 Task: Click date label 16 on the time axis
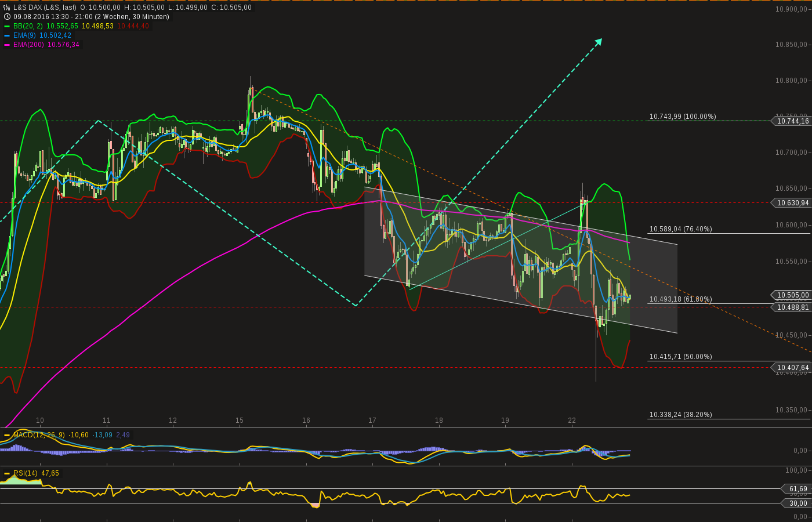coord(306,420)
